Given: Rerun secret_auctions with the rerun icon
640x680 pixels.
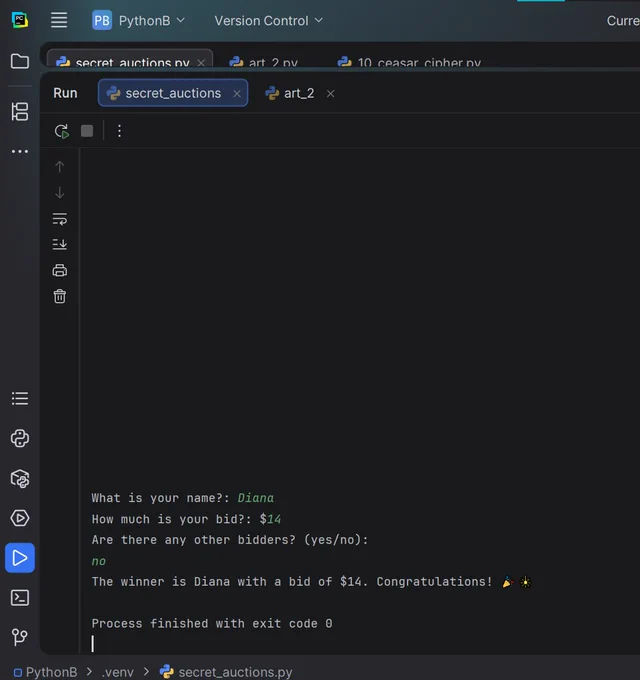Looking at the screenshot, I should (x=62, y=131).
